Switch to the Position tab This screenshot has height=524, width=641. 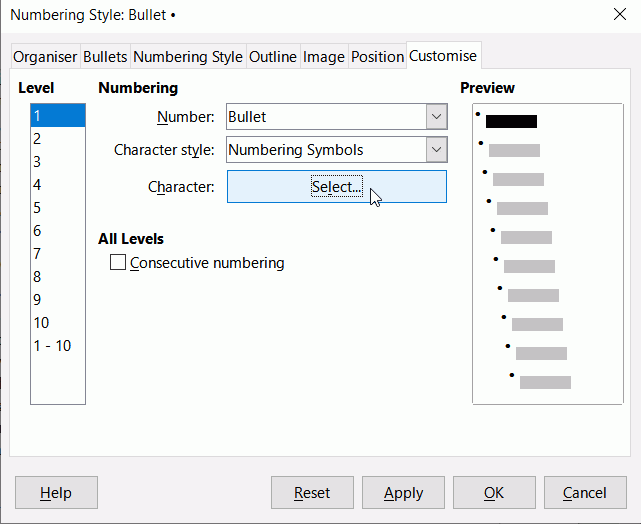click(x=377, y=56)
